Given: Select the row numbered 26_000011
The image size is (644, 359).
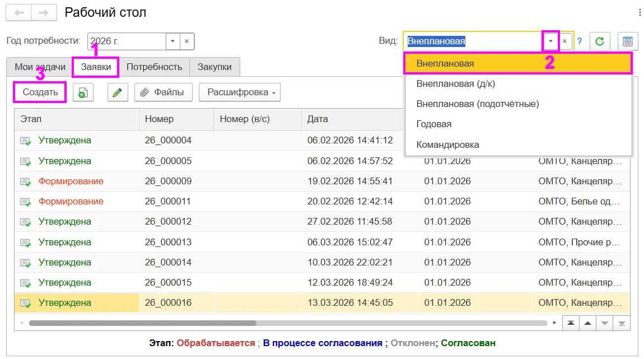Looking at the screenshot, I should (x=322, y=201).
